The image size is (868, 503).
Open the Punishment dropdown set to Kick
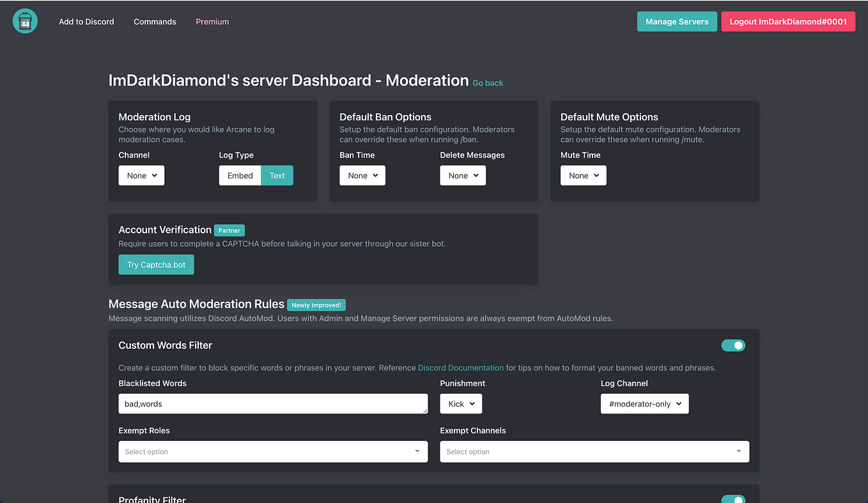[461, 404]
